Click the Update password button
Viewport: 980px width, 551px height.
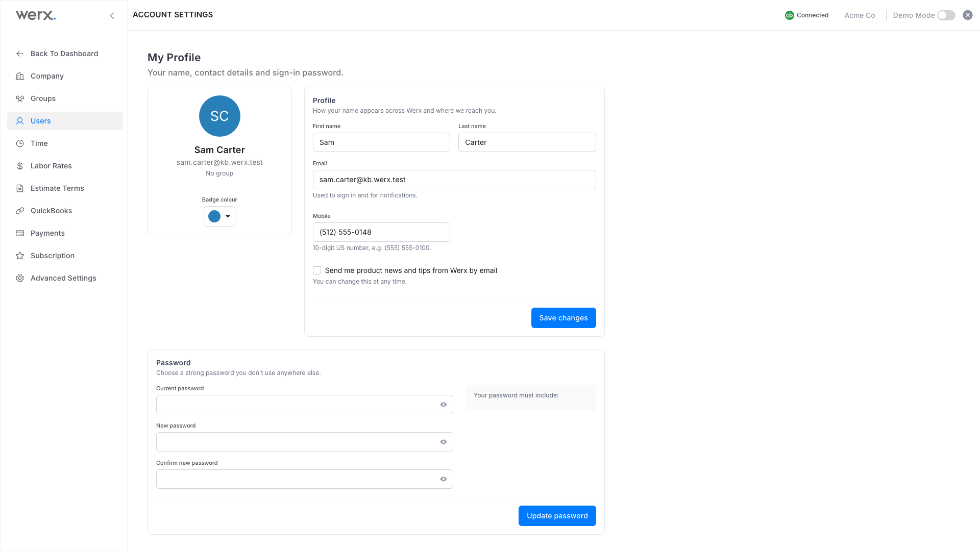(x=557, y=516)
